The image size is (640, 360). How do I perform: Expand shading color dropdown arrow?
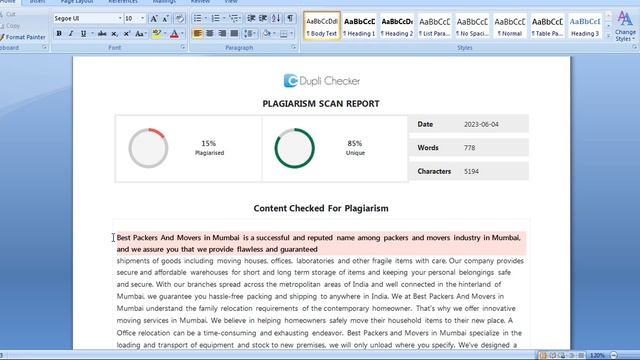click(x=274, y=33)
